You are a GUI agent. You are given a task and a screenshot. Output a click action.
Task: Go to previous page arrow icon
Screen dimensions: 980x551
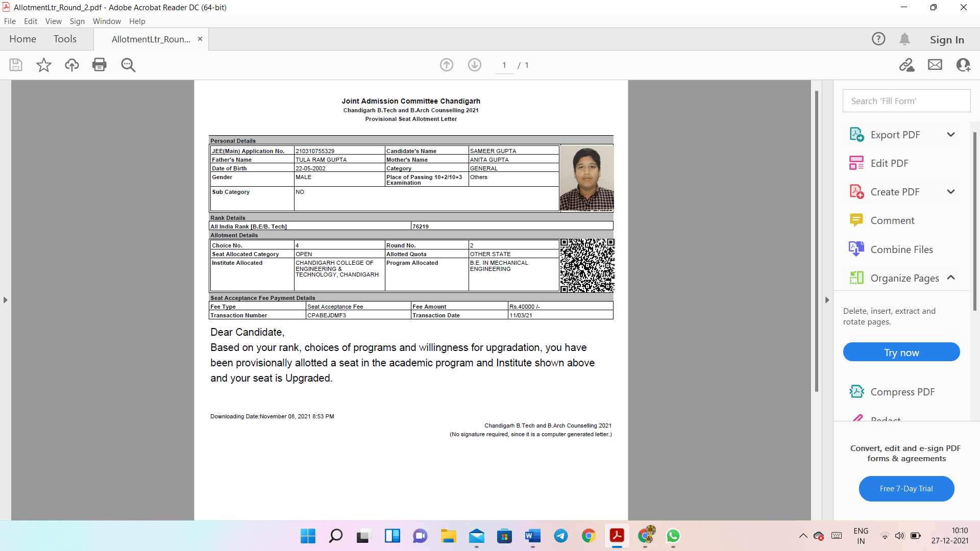(447, 65)
